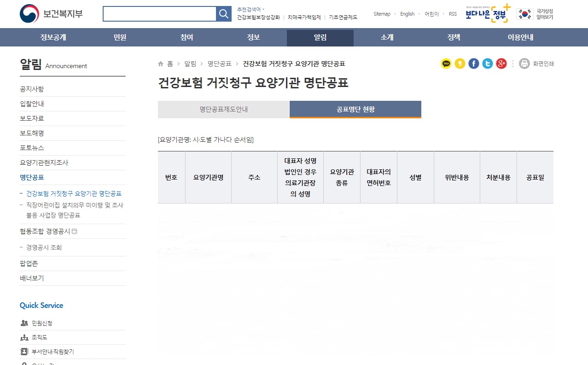Share this page on Facebook
The image size is (588, 365).
[474, 64]
